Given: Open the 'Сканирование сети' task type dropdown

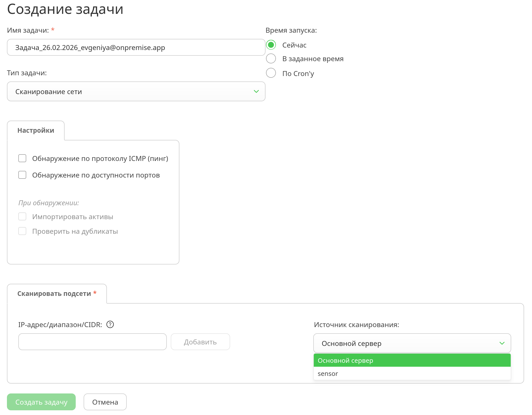Looking at the screenshot, I should 136,91.
